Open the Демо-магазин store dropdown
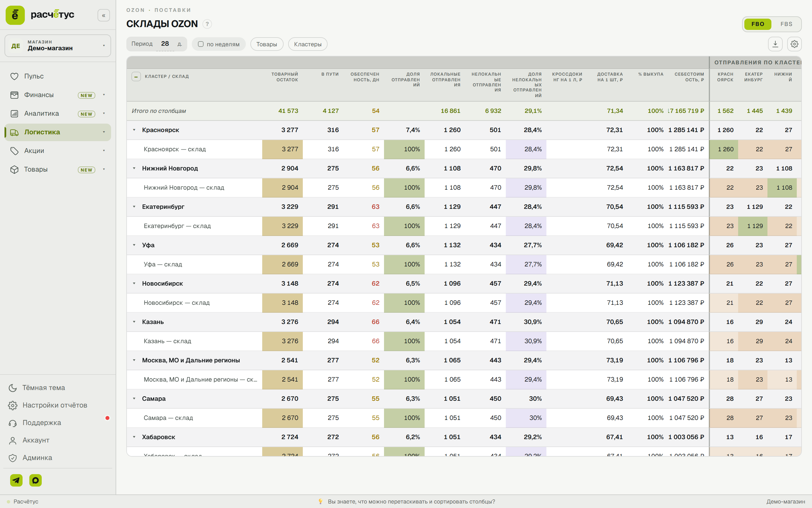 tap(58, 46)
